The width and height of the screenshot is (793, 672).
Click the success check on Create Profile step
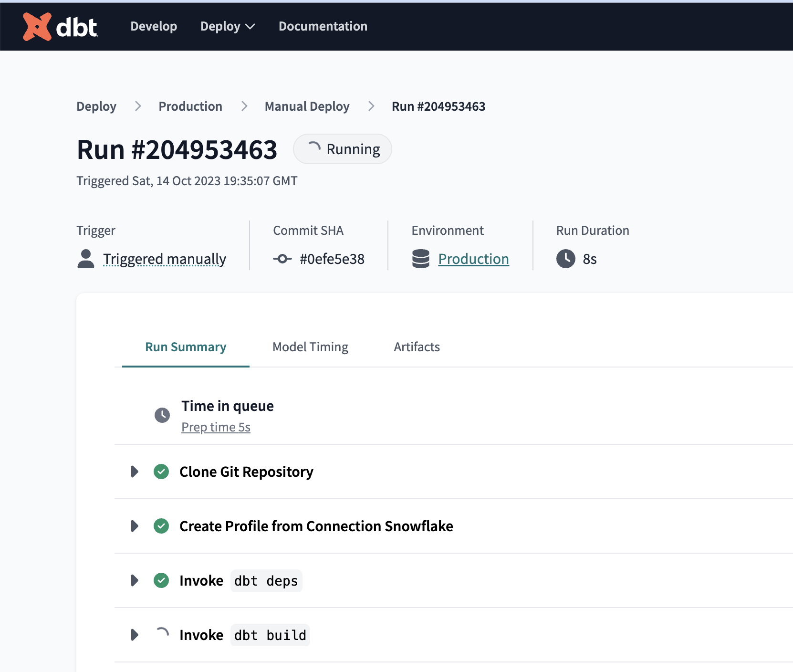click(161, 526)
